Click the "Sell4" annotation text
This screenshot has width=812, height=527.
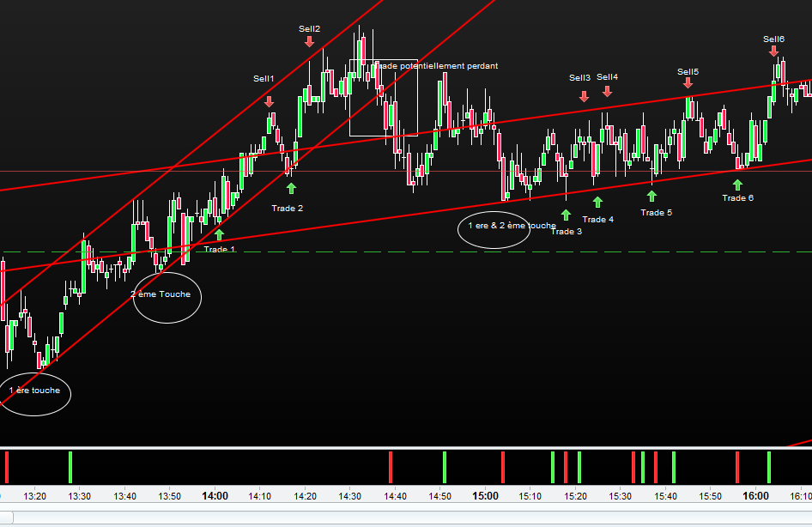[607, 77]
